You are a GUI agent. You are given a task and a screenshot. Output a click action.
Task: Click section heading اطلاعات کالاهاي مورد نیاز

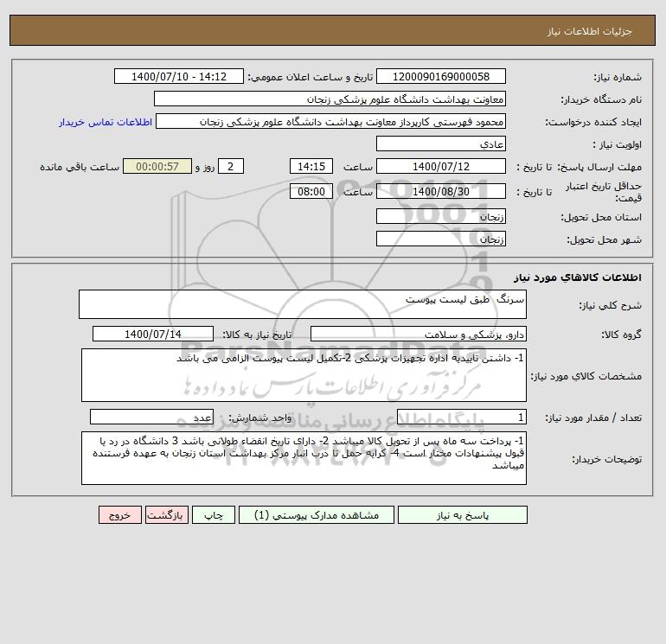click(578, 277)
